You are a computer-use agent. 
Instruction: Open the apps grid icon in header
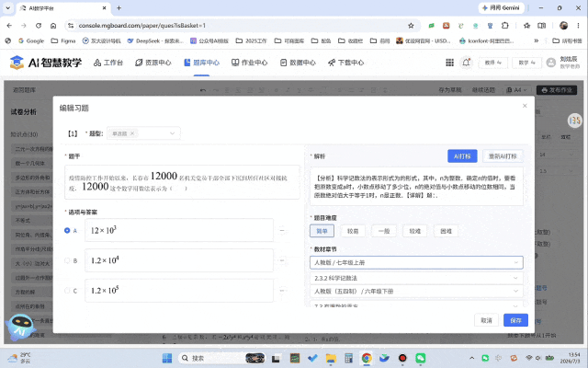pyautogui.click(x=449, y=63)
